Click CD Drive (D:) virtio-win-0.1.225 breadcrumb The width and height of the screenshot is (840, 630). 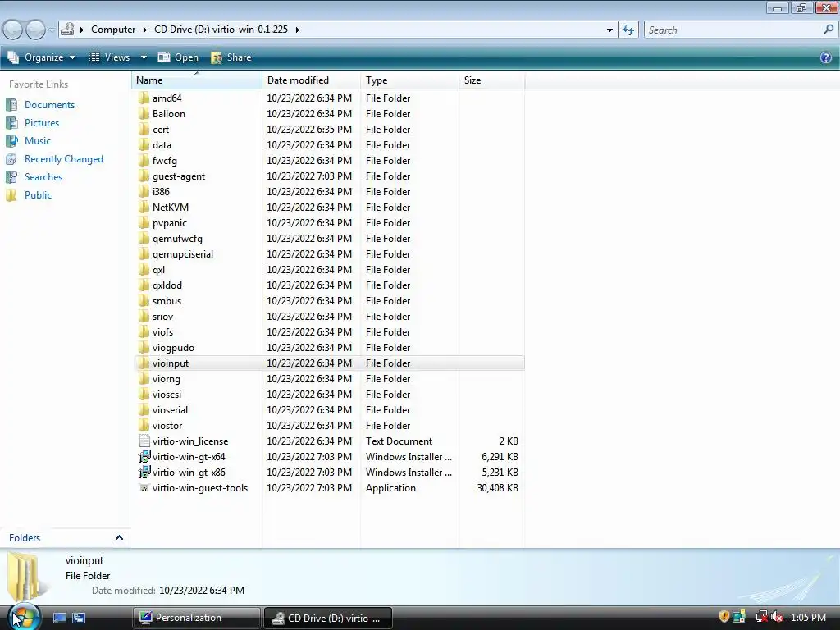click(x=221, y=30)
